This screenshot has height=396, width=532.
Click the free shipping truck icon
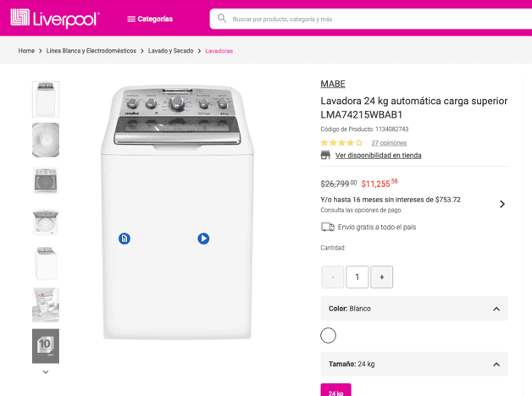pyautogui.click(x=327, y=227)
